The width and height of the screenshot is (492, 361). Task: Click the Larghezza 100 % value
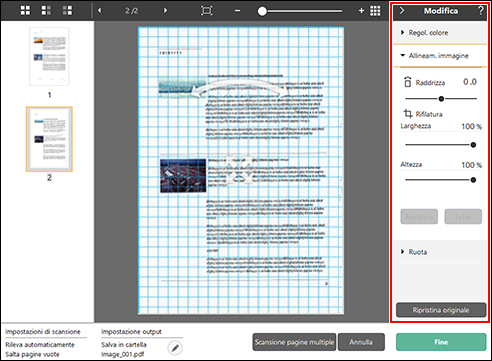471,126
